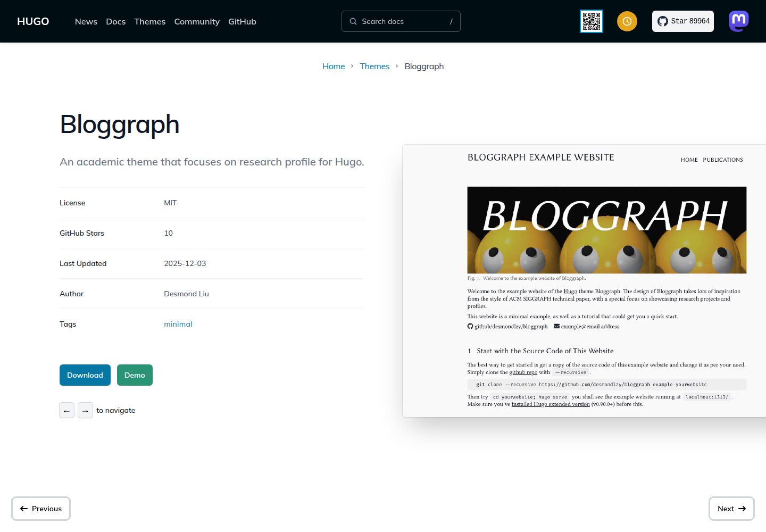Open the Community nav link
The width and height of the screenshot is (766, 532).
(197, 21)
